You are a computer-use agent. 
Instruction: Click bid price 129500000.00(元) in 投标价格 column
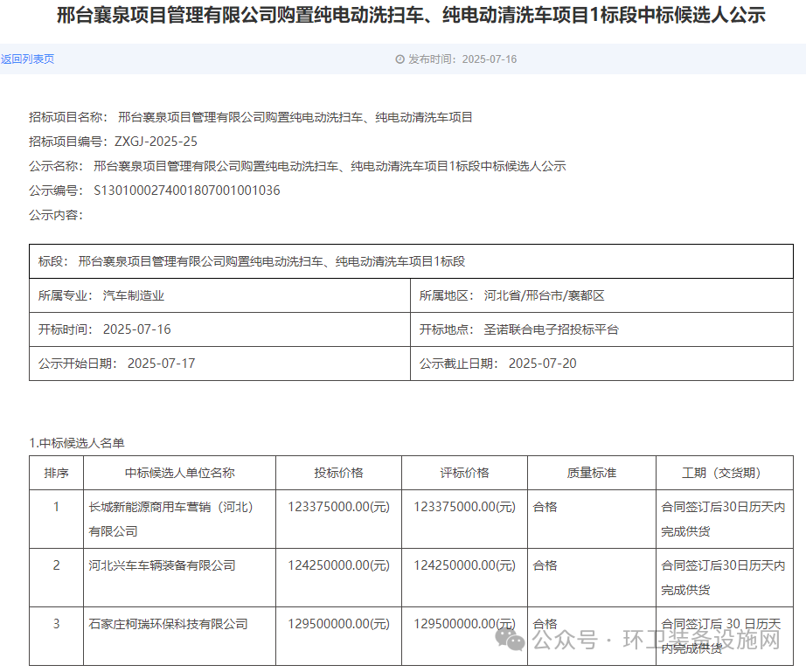point(338,624)
